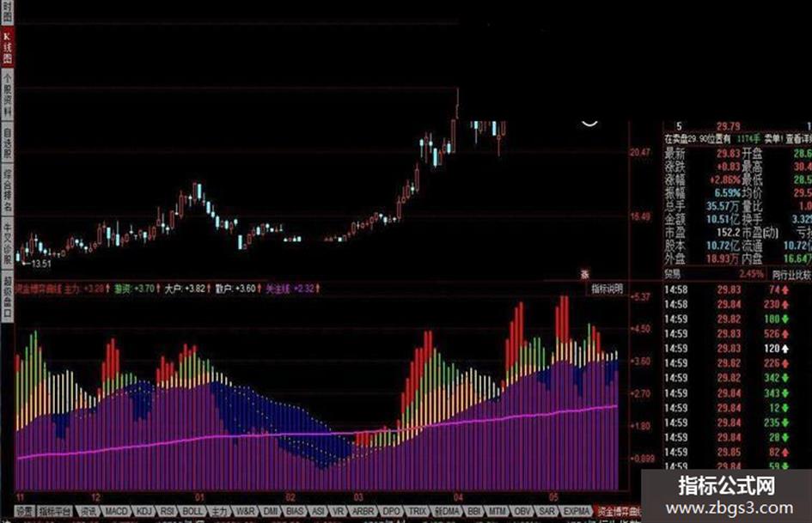
Task: Click the 市盈 152.2 value
Action: point(728,233)
